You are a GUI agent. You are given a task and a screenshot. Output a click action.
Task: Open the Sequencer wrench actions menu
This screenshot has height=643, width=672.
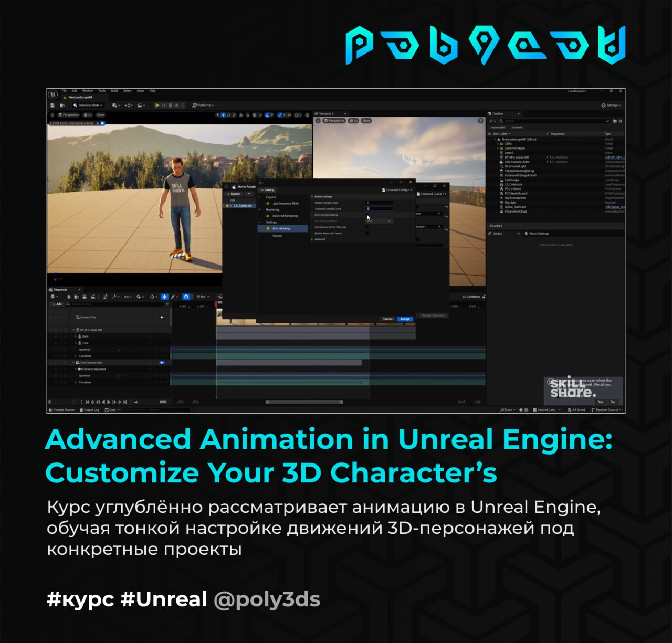click(115, 297)
